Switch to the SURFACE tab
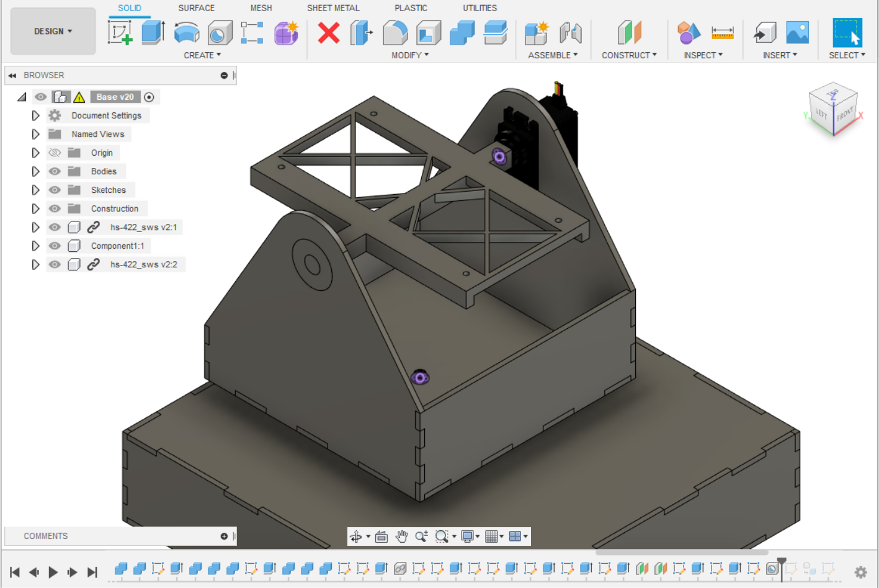Image resolution: width=879 pixels, height=588 pixels. (x=196, y=8)
